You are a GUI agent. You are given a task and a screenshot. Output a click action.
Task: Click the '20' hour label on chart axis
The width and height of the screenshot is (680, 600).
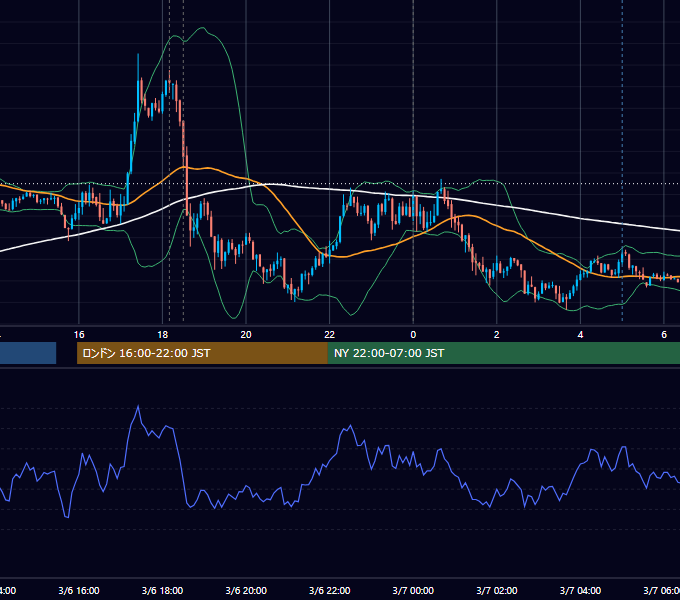point(246,335)
